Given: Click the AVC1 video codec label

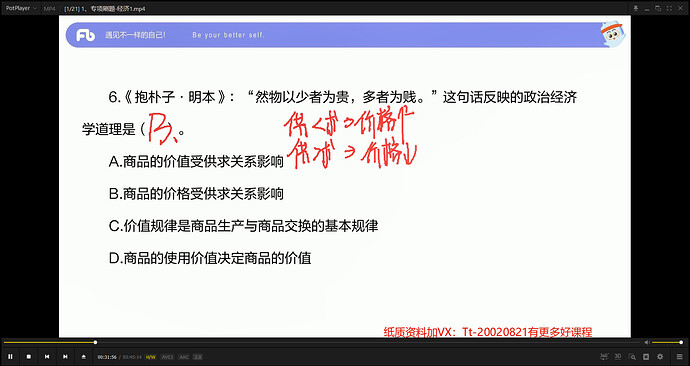Looking at the screenshot, I should pos(167,357).
